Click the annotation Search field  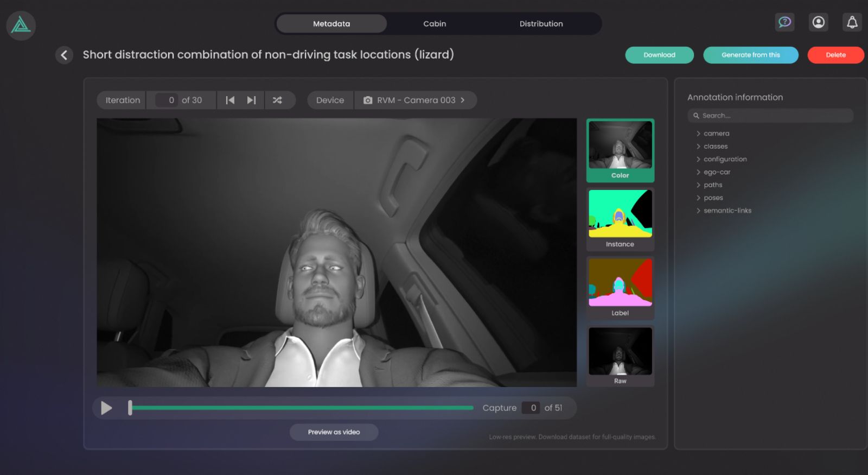point(770,116)
